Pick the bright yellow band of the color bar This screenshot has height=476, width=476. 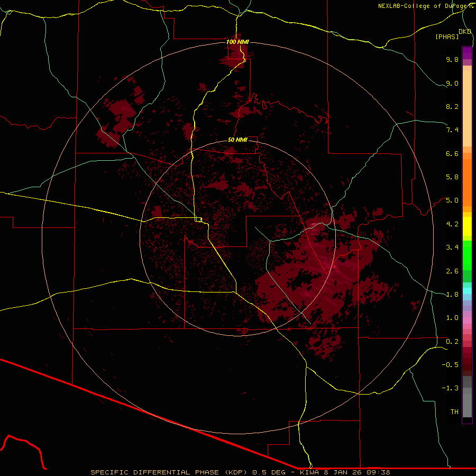tap(467, 226)
